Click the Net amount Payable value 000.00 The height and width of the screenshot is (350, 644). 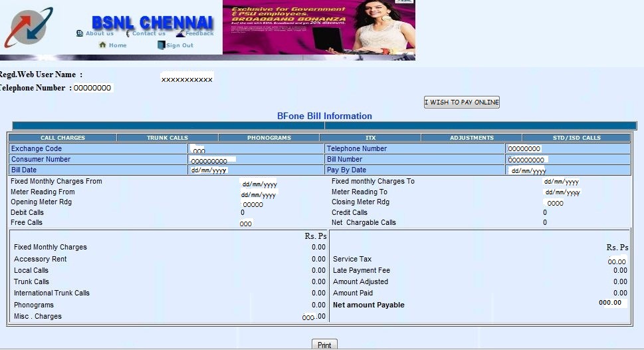(x=610, y=302)
